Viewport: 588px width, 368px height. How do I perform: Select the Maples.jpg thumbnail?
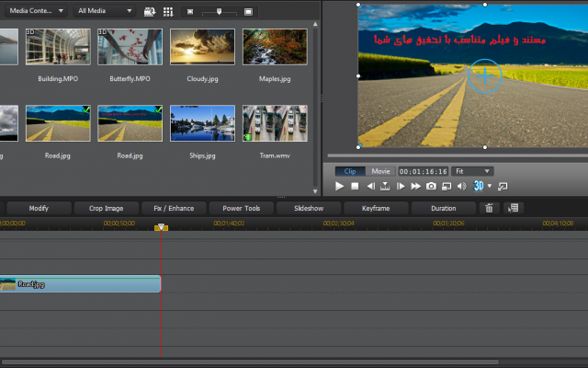click(275, 47)
